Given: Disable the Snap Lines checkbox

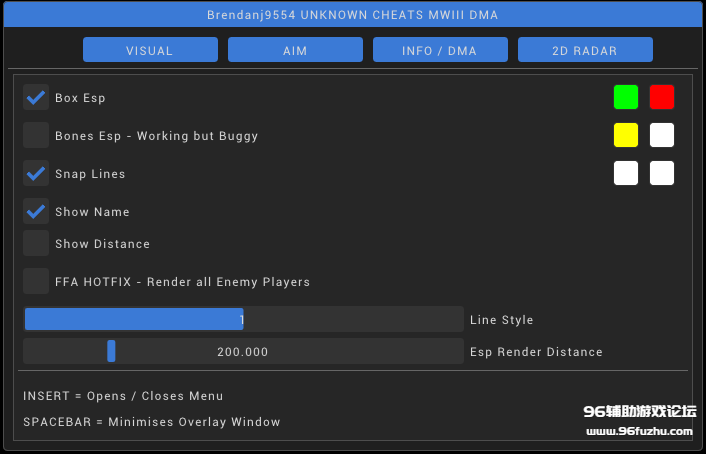Looking at the screenshot, I should click(36, 173).
